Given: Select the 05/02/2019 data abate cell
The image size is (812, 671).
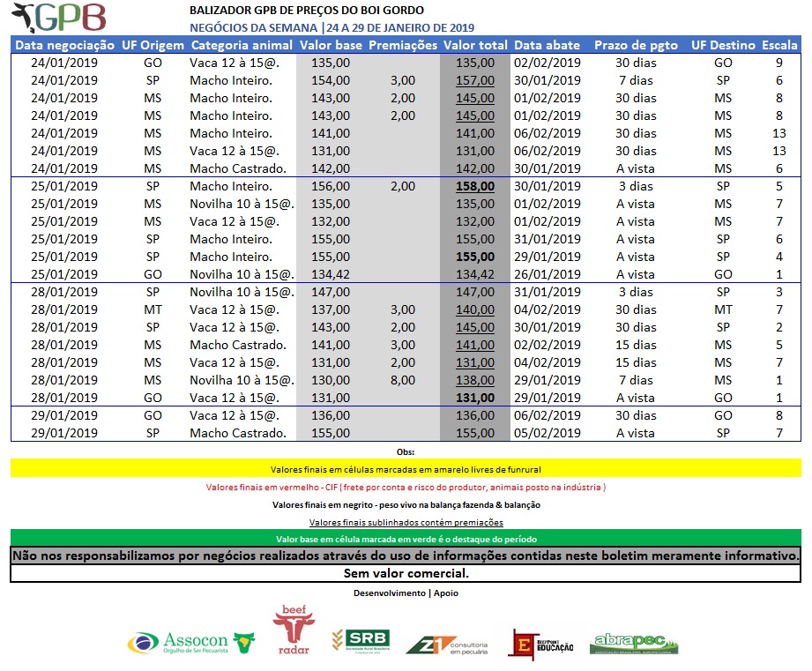Looking at the screenshot, I should click(547, 433).
